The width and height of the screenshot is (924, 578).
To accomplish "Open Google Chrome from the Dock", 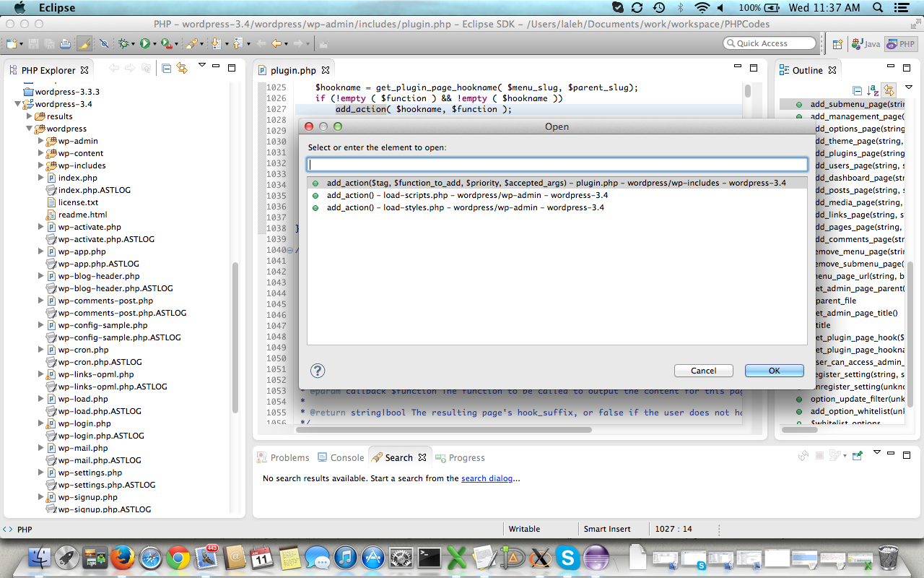I will click(x=178, y=558).
